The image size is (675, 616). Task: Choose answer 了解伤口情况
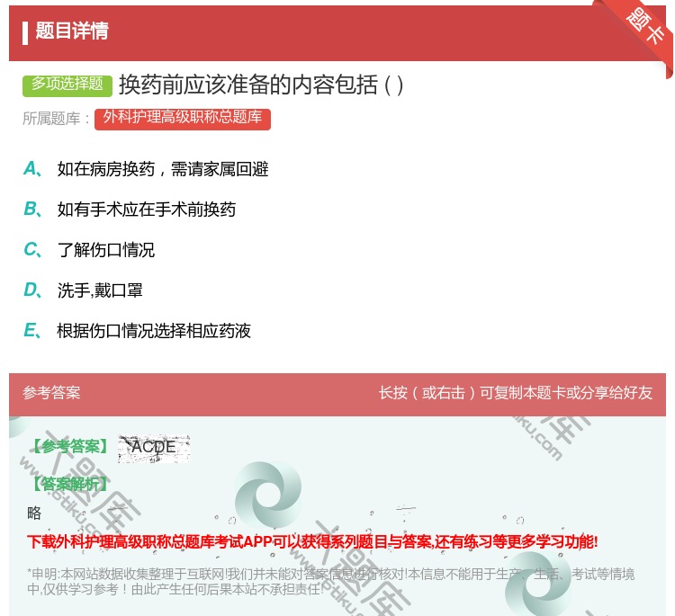point(106,250)
